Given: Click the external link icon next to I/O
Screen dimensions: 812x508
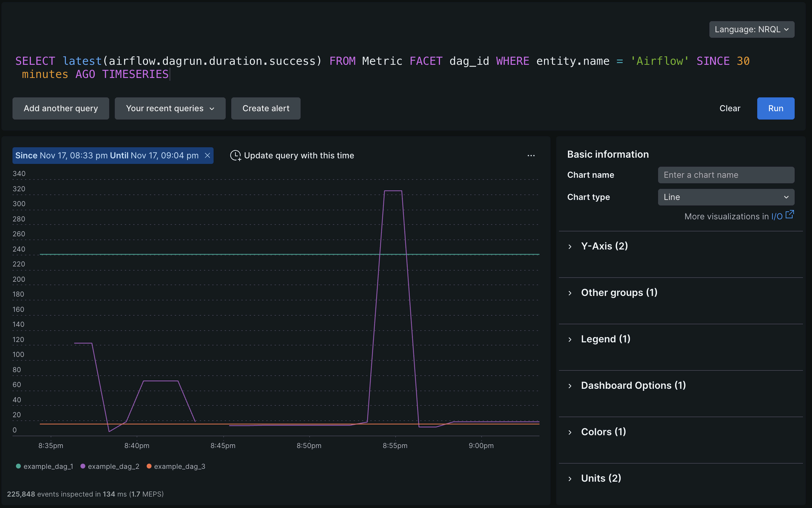Looking at the screenshot, I should (790, 215).
